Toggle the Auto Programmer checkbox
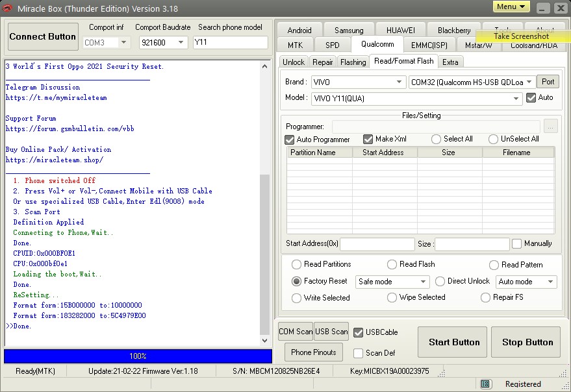 point(290,140)
